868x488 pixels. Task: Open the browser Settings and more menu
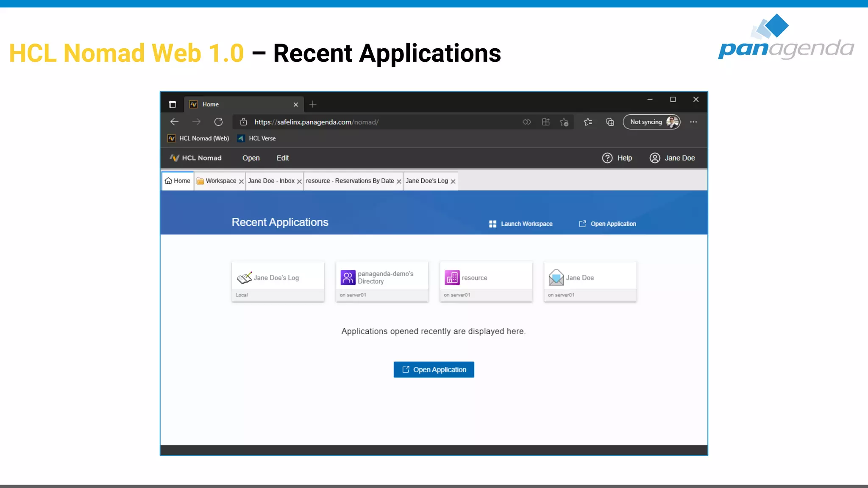pos(693,122)
